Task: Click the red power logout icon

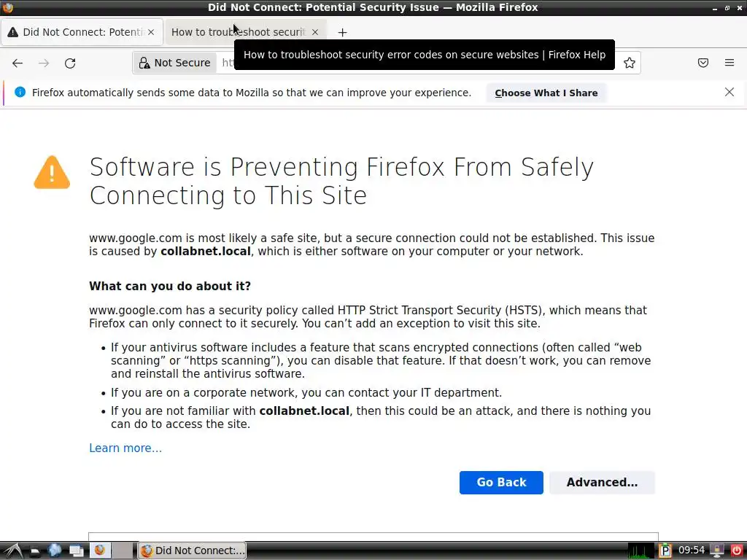Action: coord(737,551)
